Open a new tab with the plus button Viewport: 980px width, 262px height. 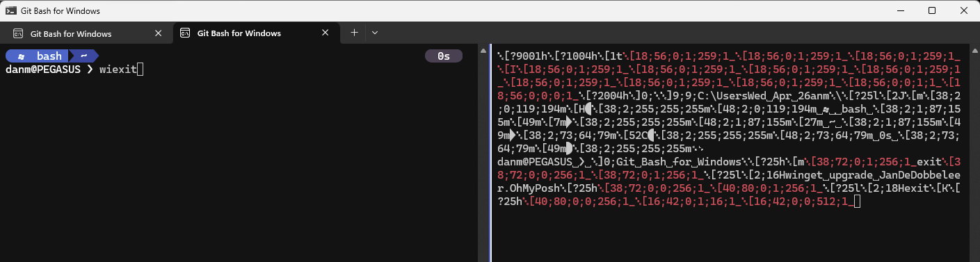(x=354, y=33)
